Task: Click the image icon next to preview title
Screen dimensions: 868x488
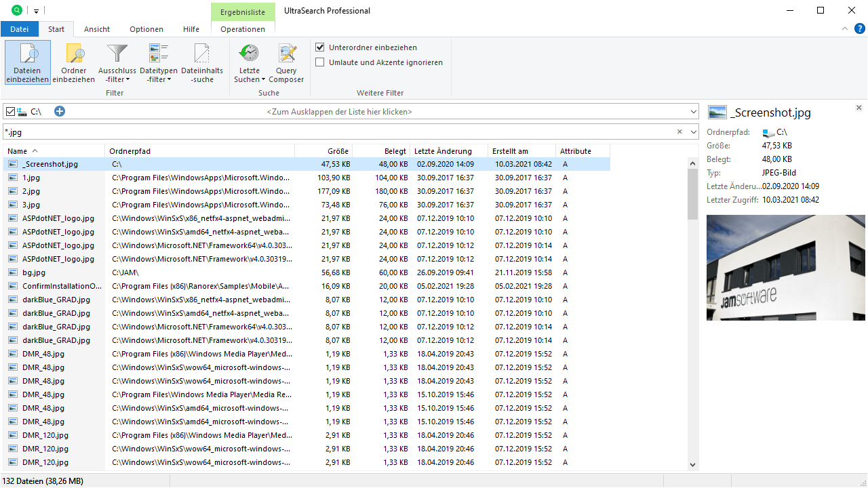Action: click(x=716, y=113)
